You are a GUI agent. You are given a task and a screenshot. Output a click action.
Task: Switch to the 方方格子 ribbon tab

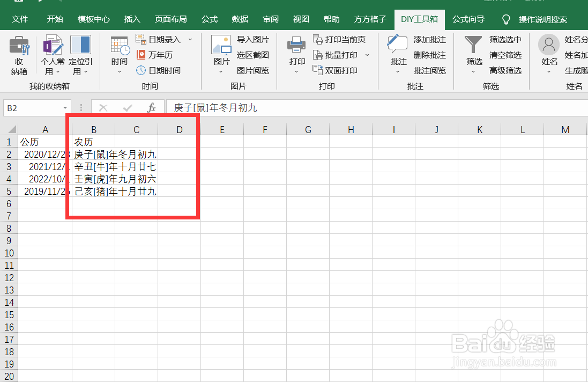click(x=370, y=19)
